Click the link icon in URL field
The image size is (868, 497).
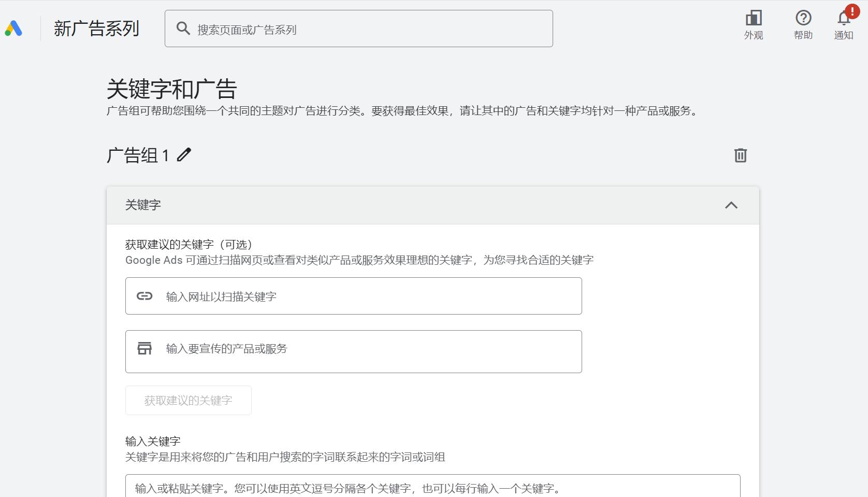click(x=144, y=296)
